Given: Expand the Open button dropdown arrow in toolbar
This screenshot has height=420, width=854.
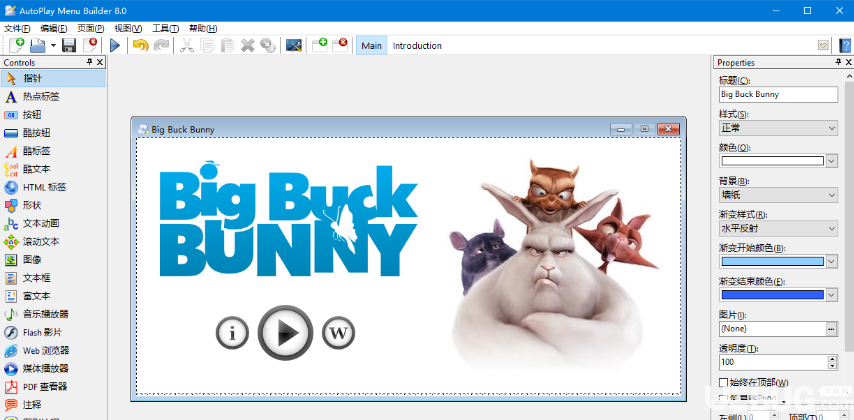Looking at the screenshot, I should pos(53,45).
